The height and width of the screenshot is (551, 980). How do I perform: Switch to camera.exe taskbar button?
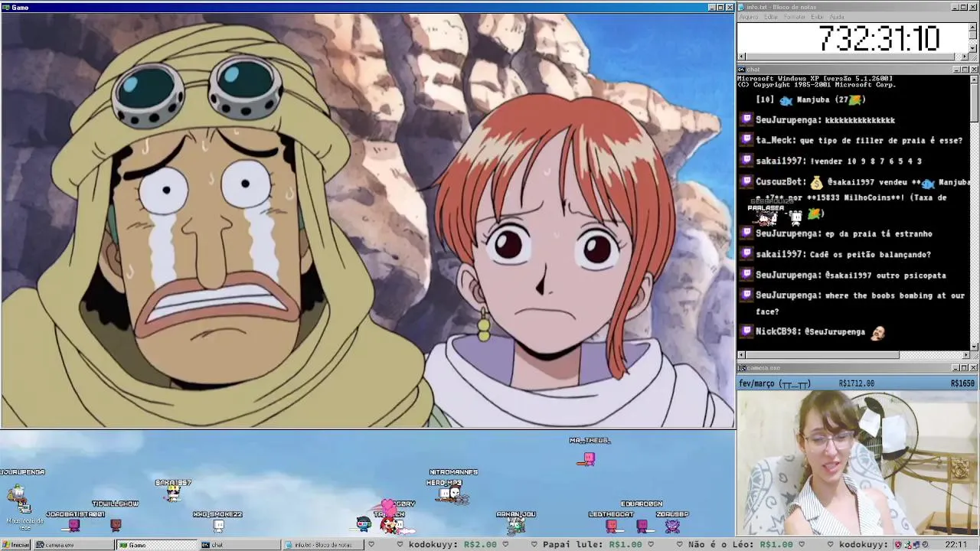tap(73, 545)
